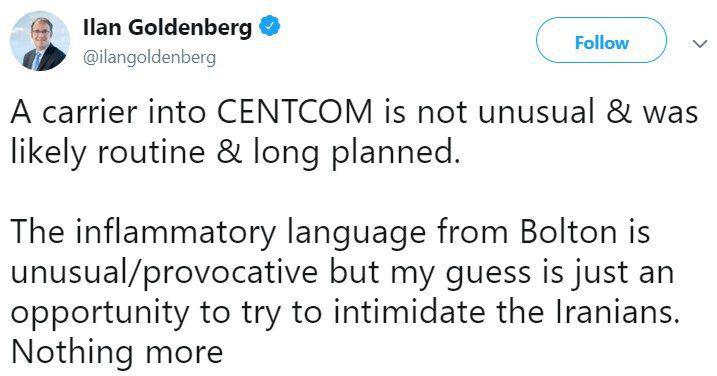
Task: Click the text unusual/provocative
Action: tap(164, 274)
